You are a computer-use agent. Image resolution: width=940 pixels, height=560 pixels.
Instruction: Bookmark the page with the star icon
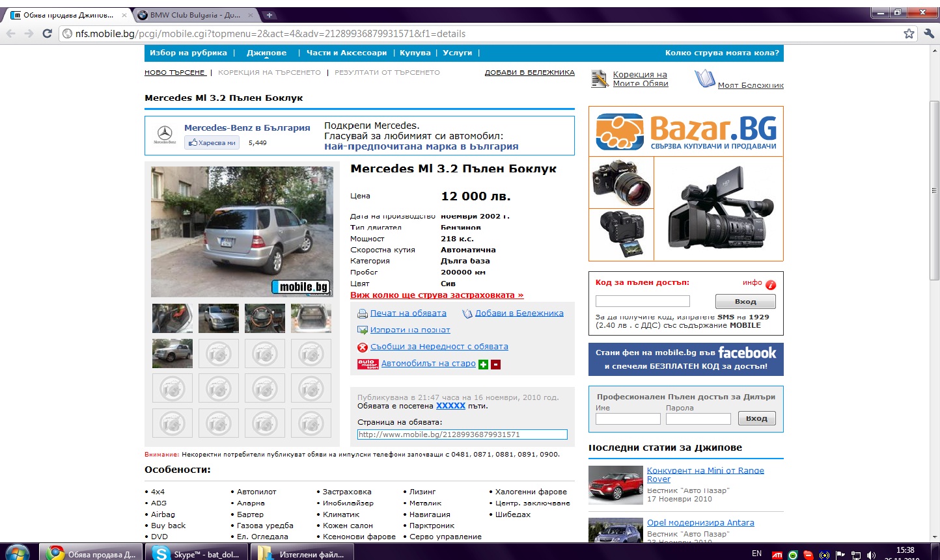point(909,34)
